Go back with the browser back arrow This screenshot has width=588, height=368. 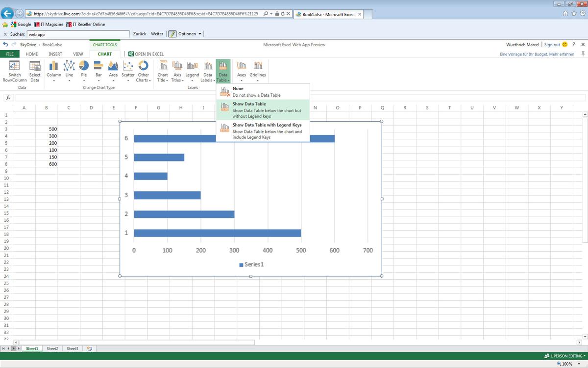(x=8, y=14)
